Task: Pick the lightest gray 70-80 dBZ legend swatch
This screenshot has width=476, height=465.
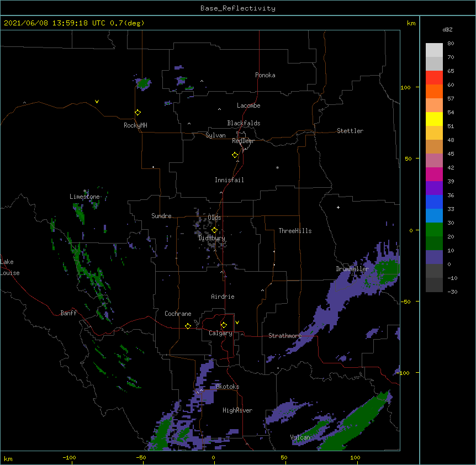Action: pyautogui.click(x=434, y=50)
